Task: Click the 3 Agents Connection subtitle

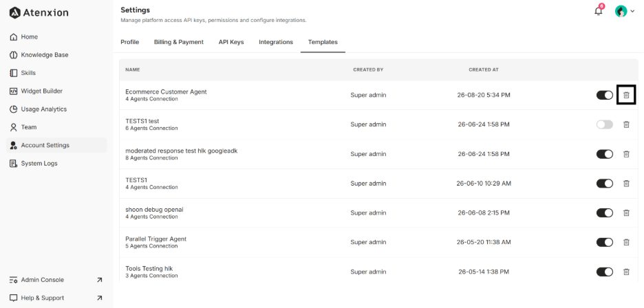Action: pyautogui.click(x=151, y=276)
